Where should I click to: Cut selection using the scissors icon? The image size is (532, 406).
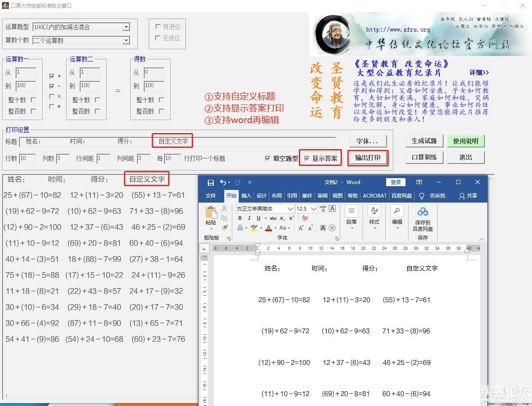click(224, 208)
